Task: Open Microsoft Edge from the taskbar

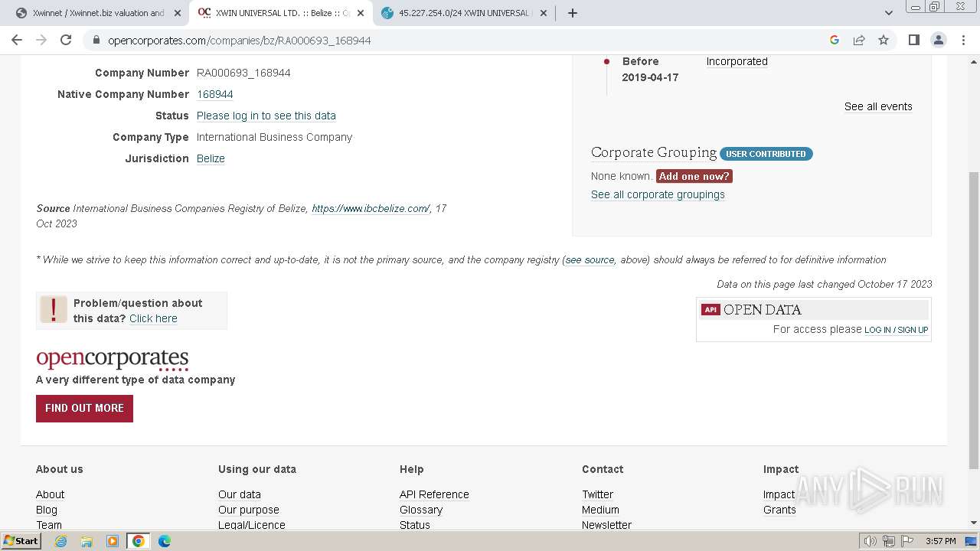Action: (165, 541)
